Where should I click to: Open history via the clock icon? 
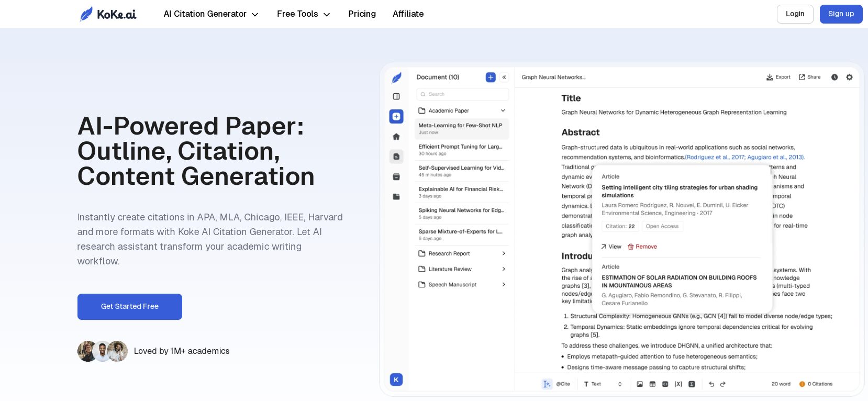click(x=834, y=77)
